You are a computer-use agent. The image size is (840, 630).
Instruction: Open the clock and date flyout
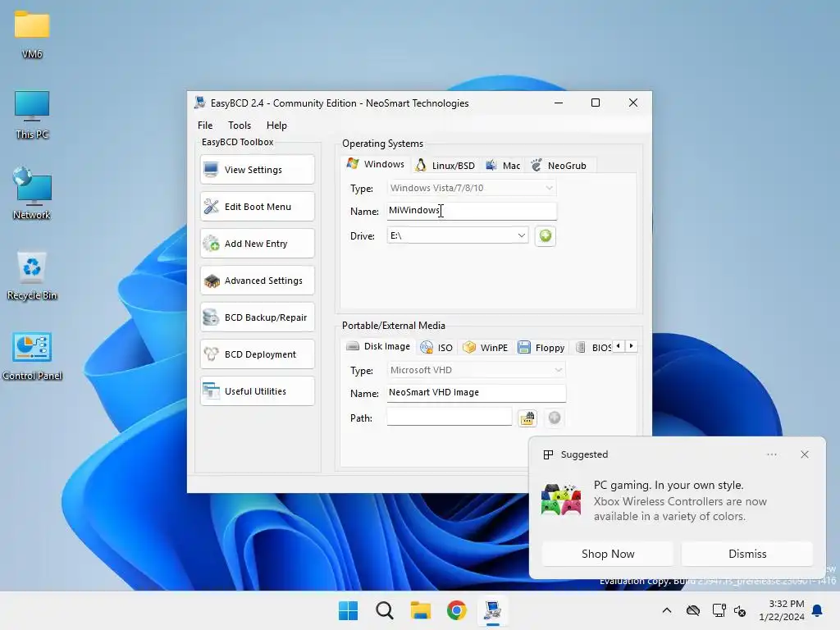coord(782,610)
